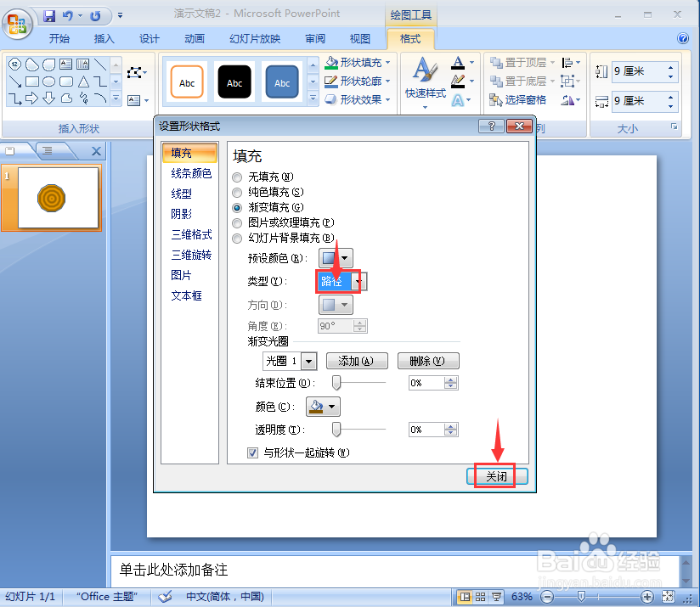Pick the diagonal line shape
This screenshot has width=700, height=607.
pyautogui.click(x=100, y=65)
